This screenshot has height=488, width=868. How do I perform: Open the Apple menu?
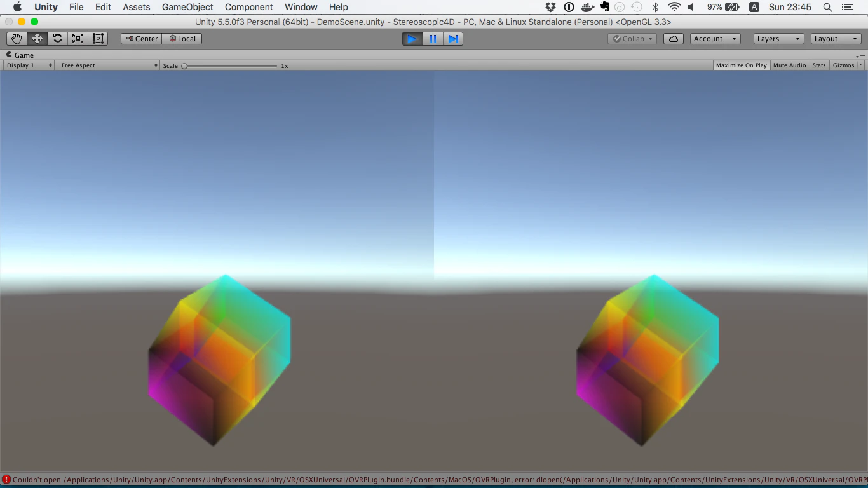tap(17, 7)
